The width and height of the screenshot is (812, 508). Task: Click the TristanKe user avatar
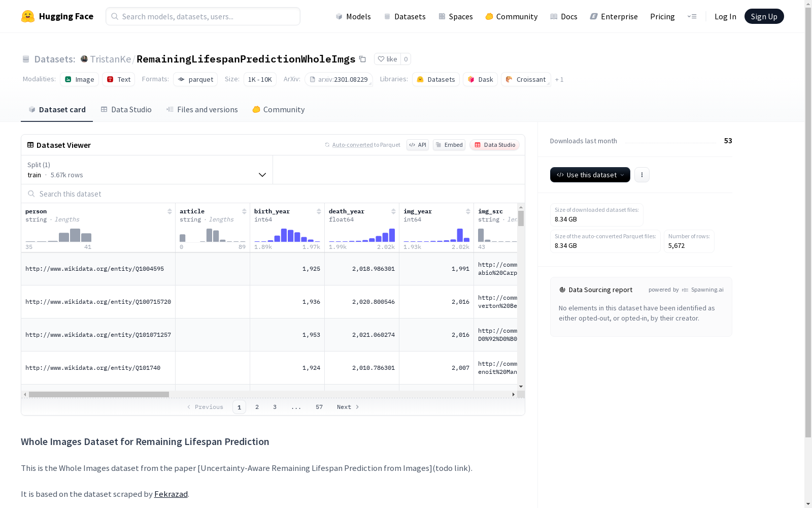pos(84,59)
